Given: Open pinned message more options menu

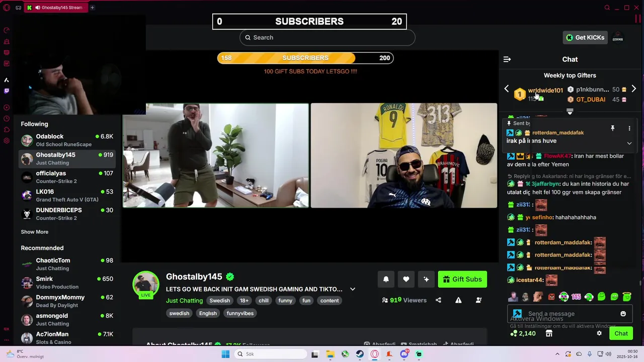Looking at the screenshot, I should (629, 129).
